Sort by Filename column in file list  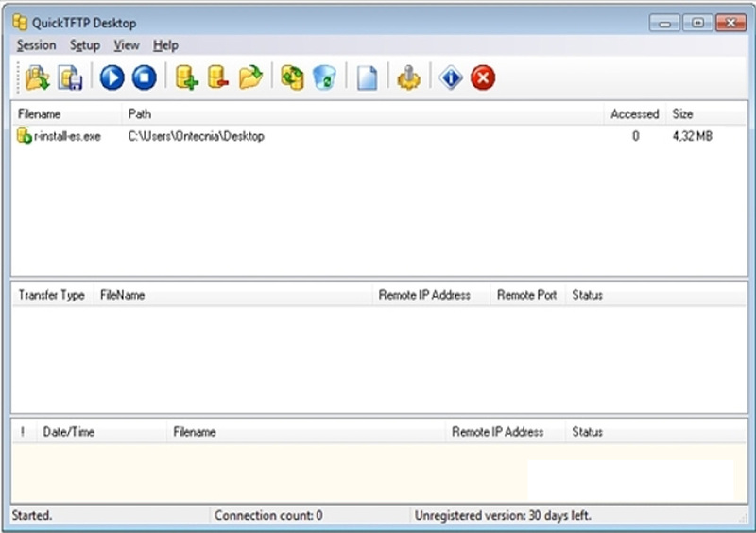click(67, 113)
